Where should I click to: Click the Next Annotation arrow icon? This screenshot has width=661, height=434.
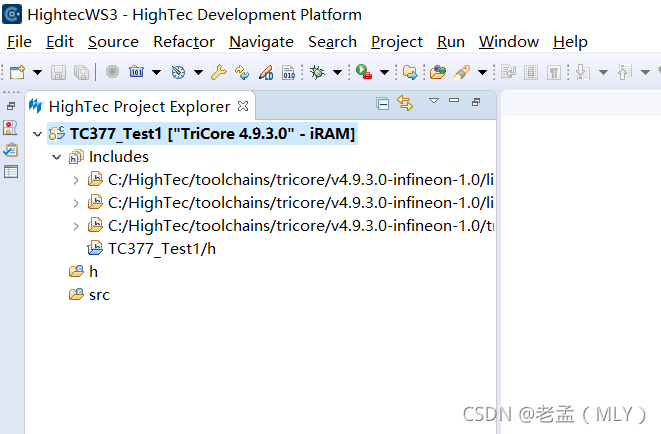[583, 72]
